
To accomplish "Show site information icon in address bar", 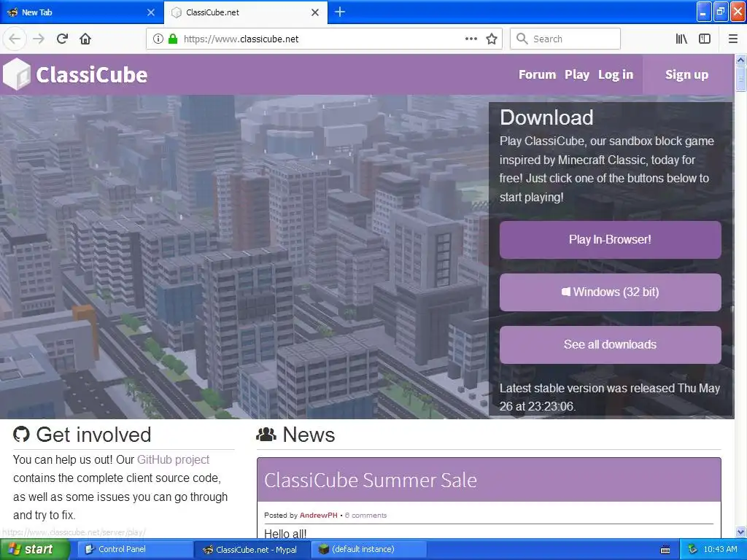I will tap(158, 39).
